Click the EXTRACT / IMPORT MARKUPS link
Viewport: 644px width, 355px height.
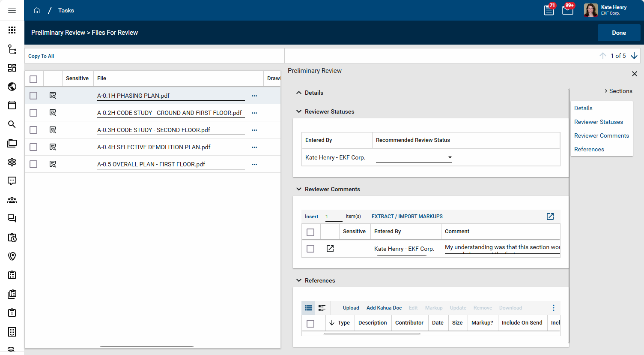(407, 217)
